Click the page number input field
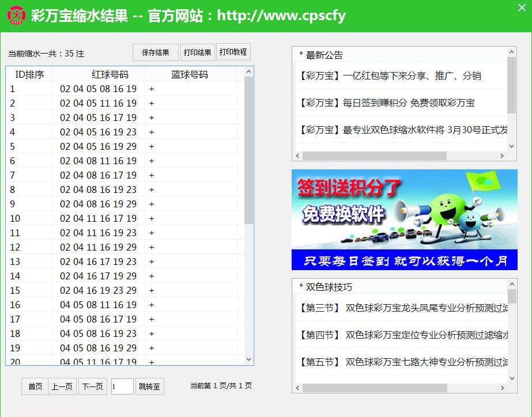The height and width of the screenshot is (417, 532). pos(122,386)
